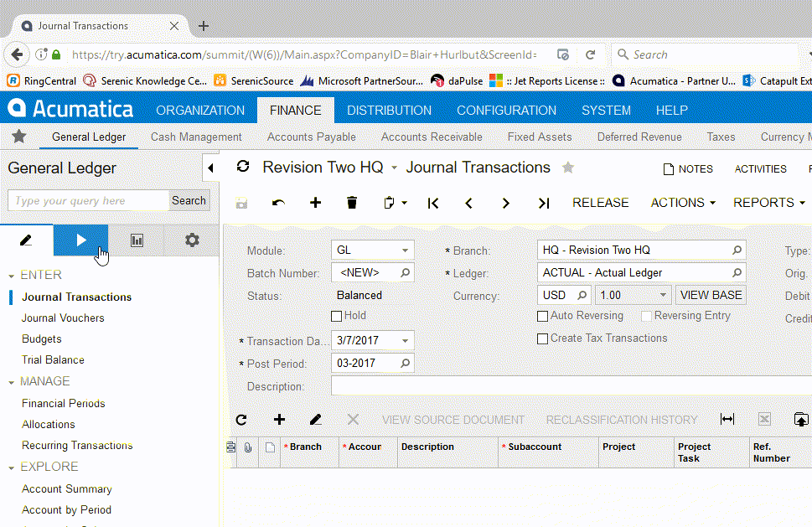The width and height of the screenshot is (812, 527).
Task: Select the configuration gear tab icon
Action: coord(192,240)
